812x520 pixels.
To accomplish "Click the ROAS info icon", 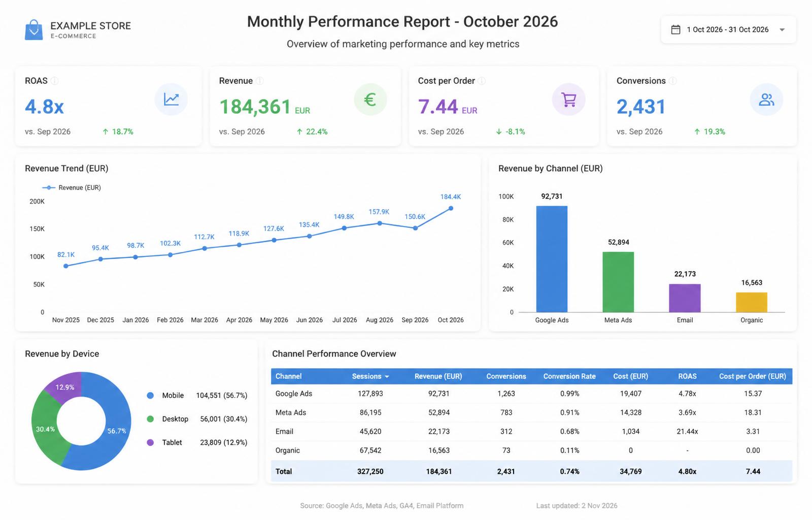I will click(x=54, y=81).
